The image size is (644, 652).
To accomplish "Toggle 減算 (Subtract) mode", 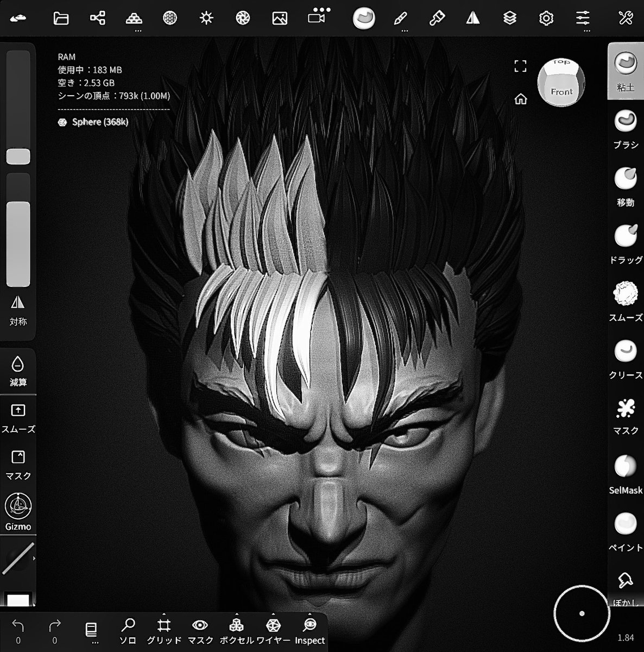I will pos(18,371).
